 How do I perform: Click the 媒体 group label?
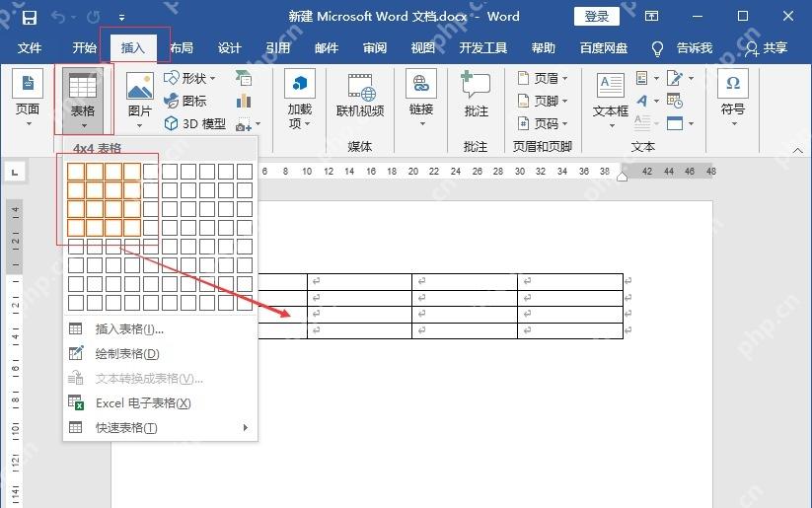[x=360, y=147]
